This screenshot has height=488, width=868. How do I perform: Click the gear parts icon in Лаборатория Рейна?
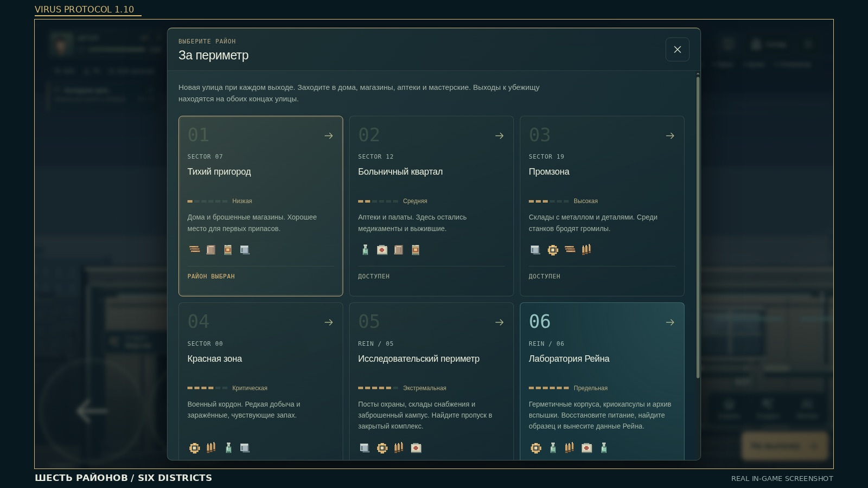coord(536,447)
